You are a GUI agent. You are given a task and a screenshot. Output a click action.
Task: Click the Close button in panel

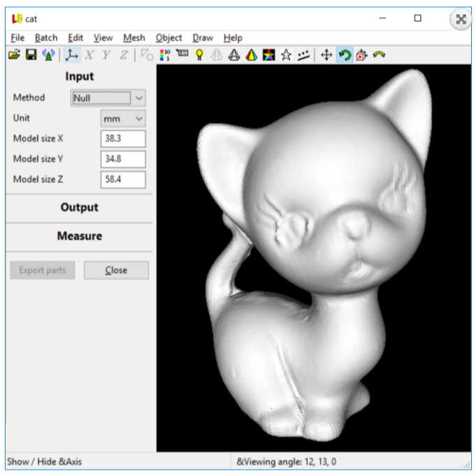coord(116,271)
